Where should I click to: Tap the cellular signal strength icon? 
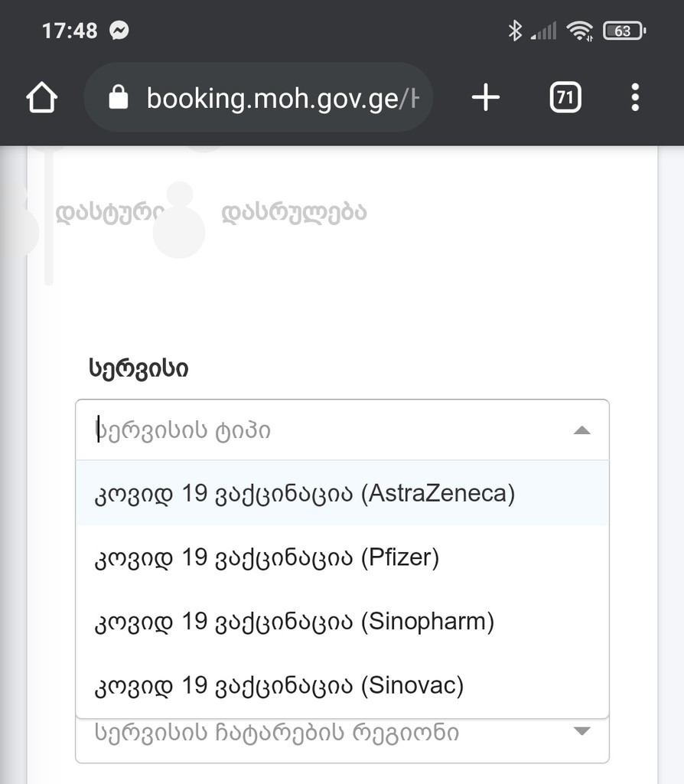[x=544, y=31]
